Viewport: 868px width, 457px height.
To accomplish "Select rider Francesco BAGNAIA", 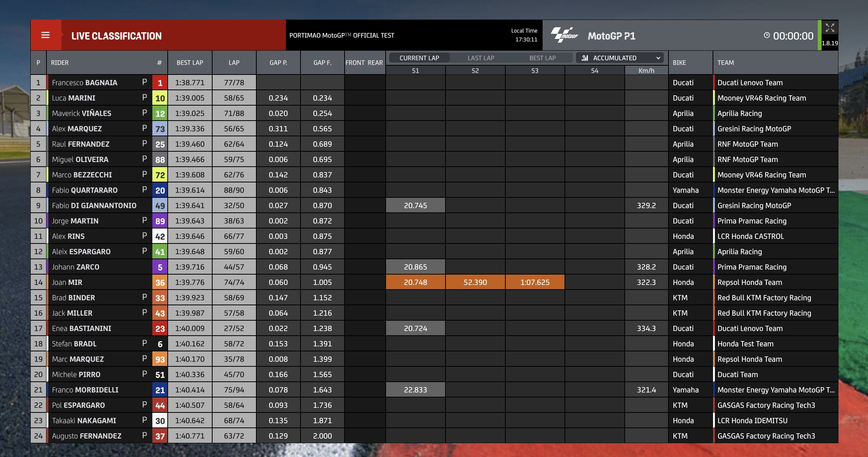I will click(84, 83).
